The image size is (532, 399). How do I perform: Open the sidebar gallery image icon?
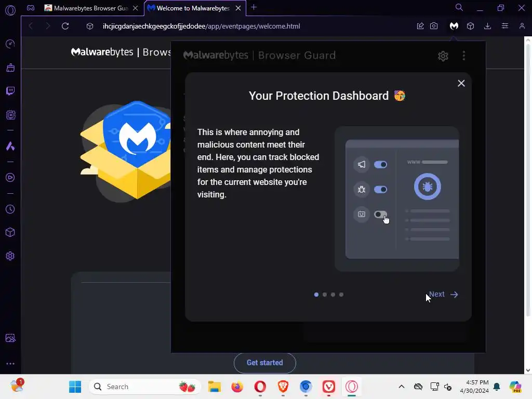pos(10,338)
